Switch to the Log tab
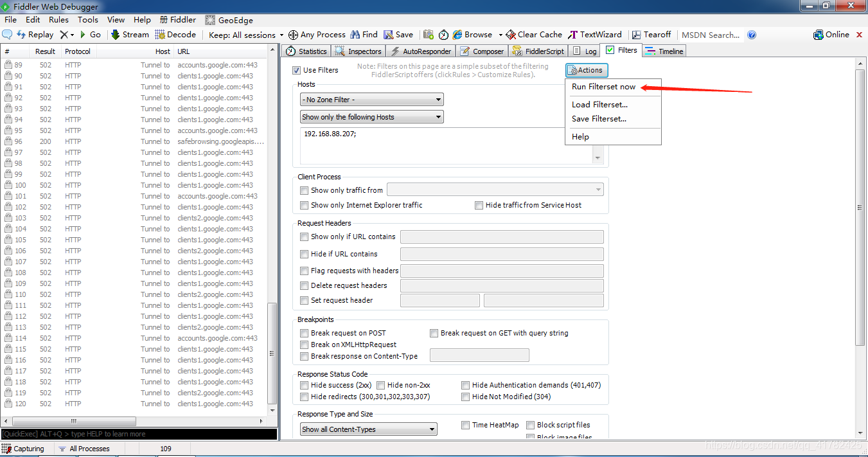The height and width of the screenshot is (457, 868). click(x=585, y=51)
